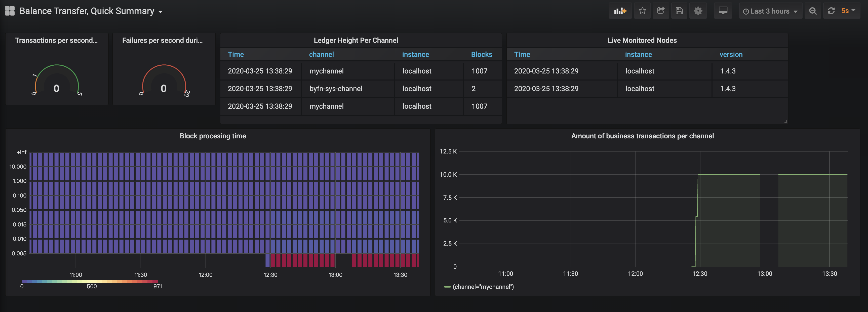Save the dashboard using the disk icon
This screenshot has height=312, width=868.
(x=679, y=11)
